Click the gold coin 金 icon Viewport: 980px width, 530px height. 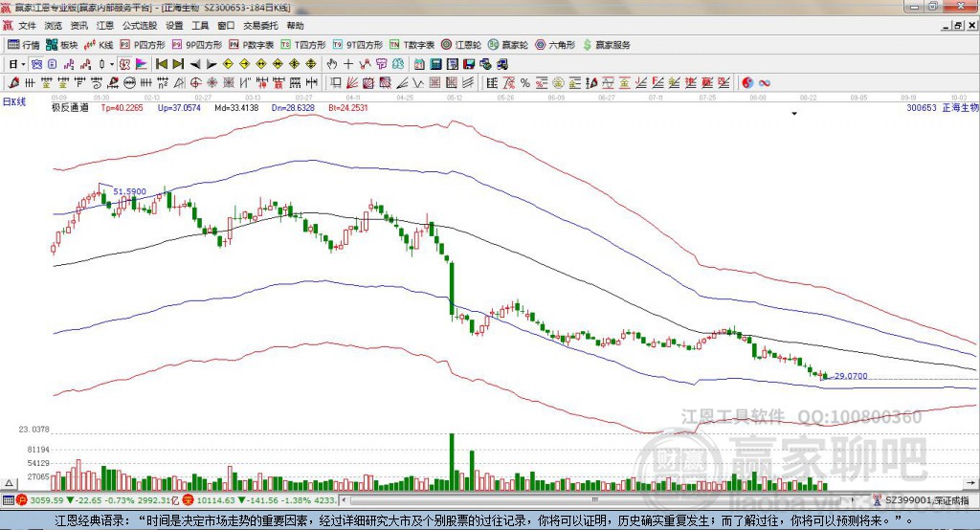pos(558,82)
